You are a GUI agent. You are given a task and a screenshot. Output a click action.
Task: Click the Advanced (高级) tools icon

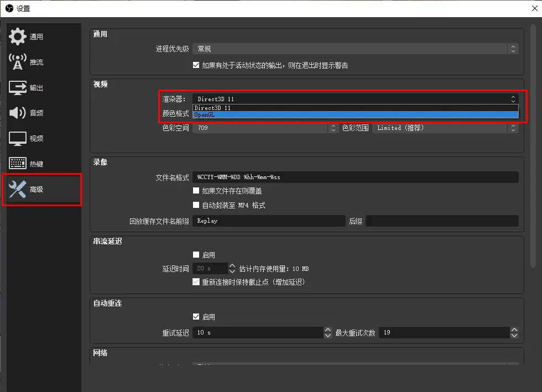tap(18, 190)
